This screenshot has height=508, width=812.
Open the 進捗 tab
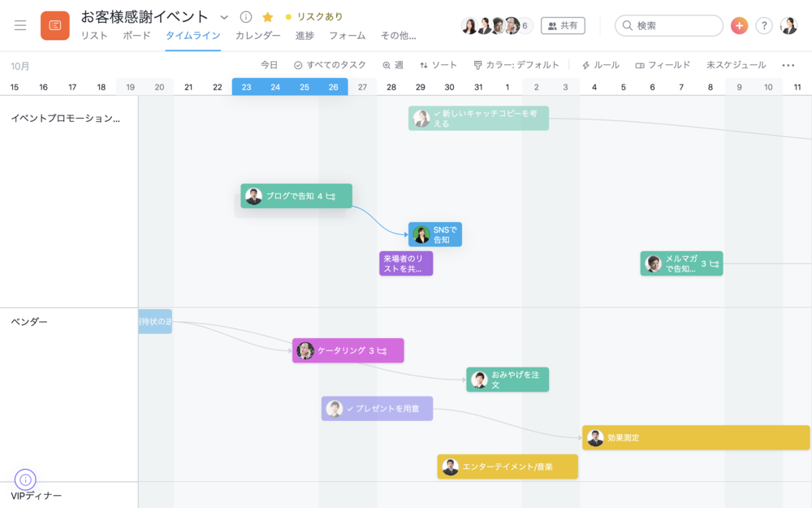pos(304,36)
